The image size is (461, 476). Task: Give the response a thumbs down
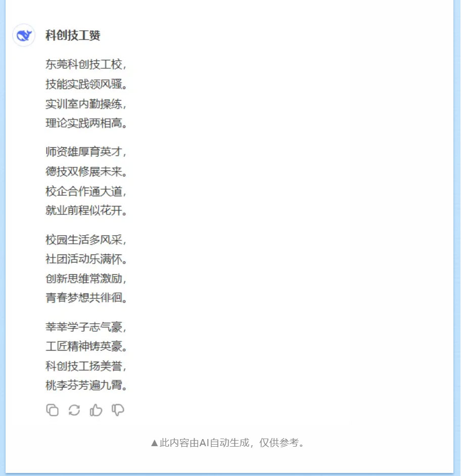point(118,410)
